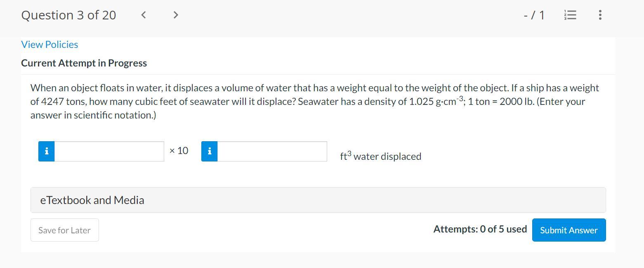The width and height of the screenshot is (644, 268).
Task: Click the info icon beside exponent field
Action: 210,151
